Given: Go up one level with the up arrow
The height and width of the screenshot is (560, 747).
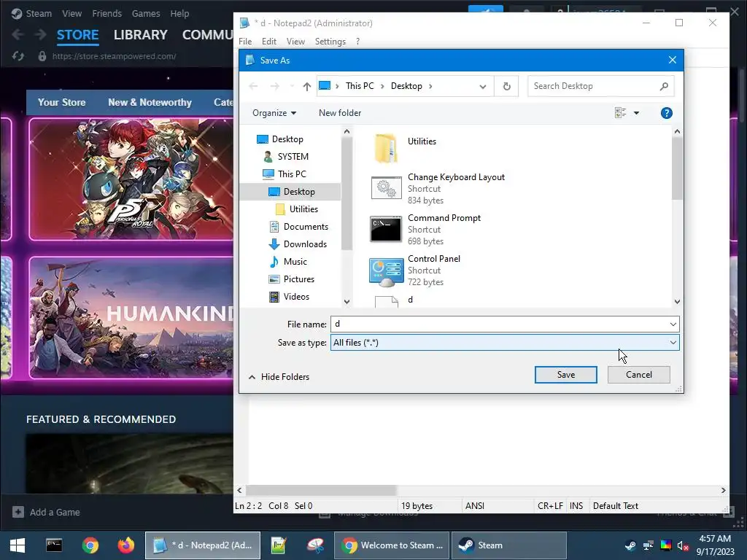Looking at the screenshot, I should click(307, 86).
